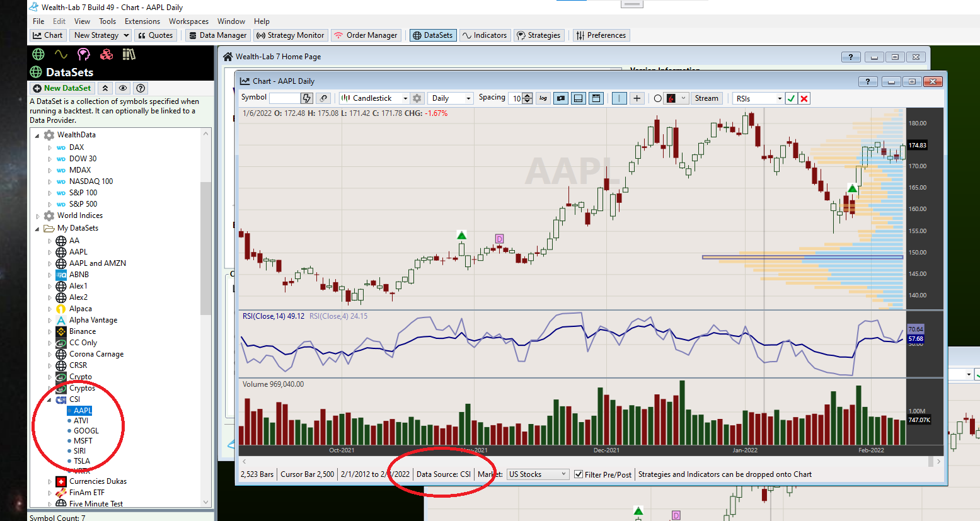Viewport: 980px width, 521px height.
Task: Toggle the Filter Pre/Post checkbox
Action: click(x=579, y=474)
